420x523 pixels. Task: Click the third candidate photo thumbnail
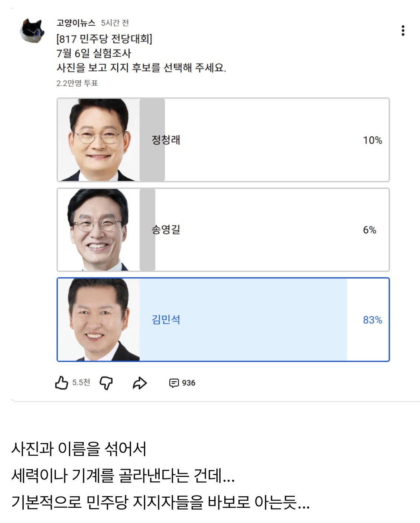[99, 320]
